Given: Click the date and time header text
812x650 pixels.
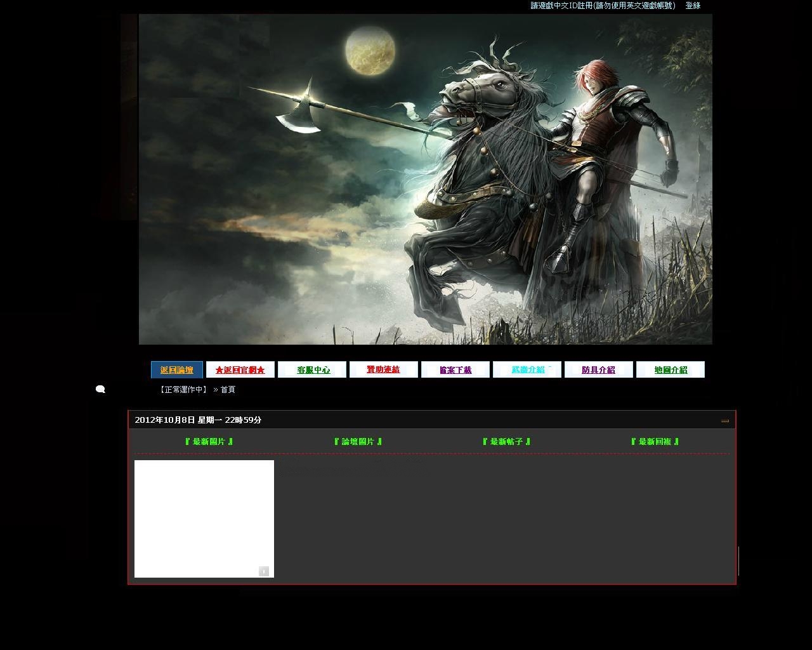Looking at the screenshot, I should pyautogui.click(x=198, y=420).
